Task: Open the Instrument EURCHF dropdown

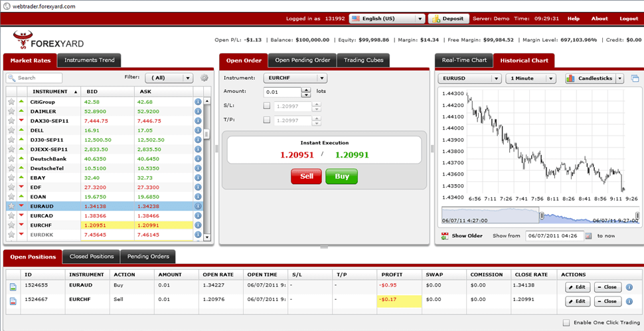Action: click(295, 78)
